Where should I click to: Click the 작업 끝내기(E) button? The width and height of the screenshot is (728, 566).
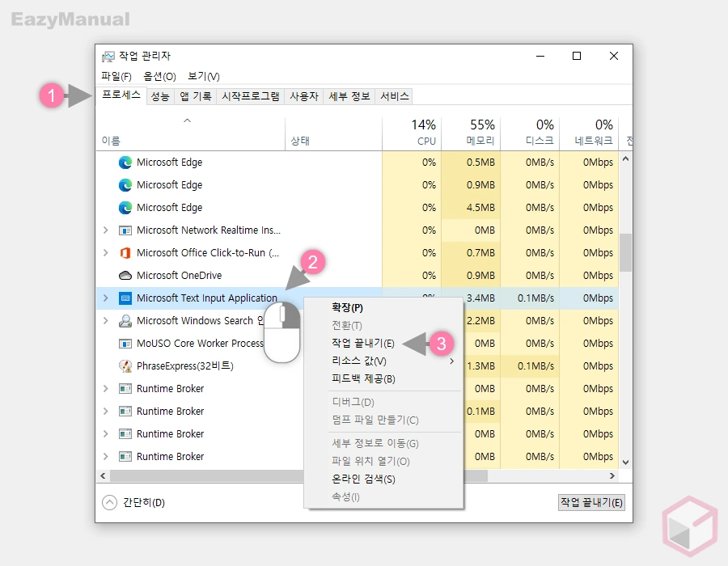pyautogui.click(x=591, y=501)
